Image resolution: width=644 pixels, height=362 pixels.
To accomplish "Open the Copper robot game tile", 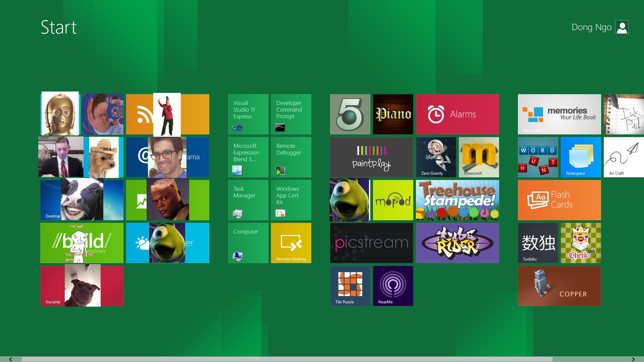I will 559,286.
